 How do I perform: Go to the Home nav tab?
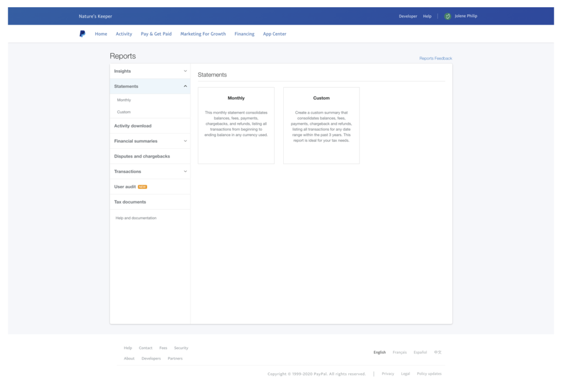click(x=101, y=33)
